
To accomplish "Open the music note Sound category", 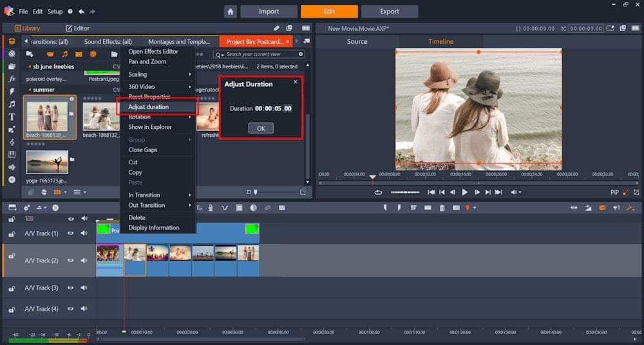I will [12, 104].
